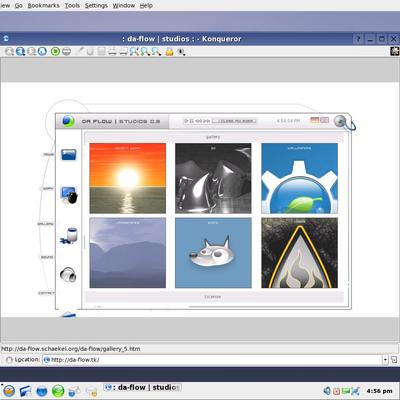Click the title bar help question-mark button
400x400 pixels.
[358, 39]
